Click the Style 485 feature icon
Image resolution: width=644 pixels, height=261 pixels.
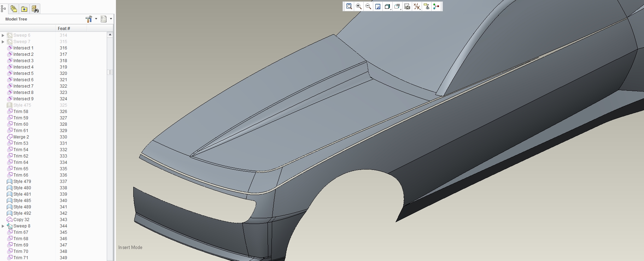(x=10, y=201)
